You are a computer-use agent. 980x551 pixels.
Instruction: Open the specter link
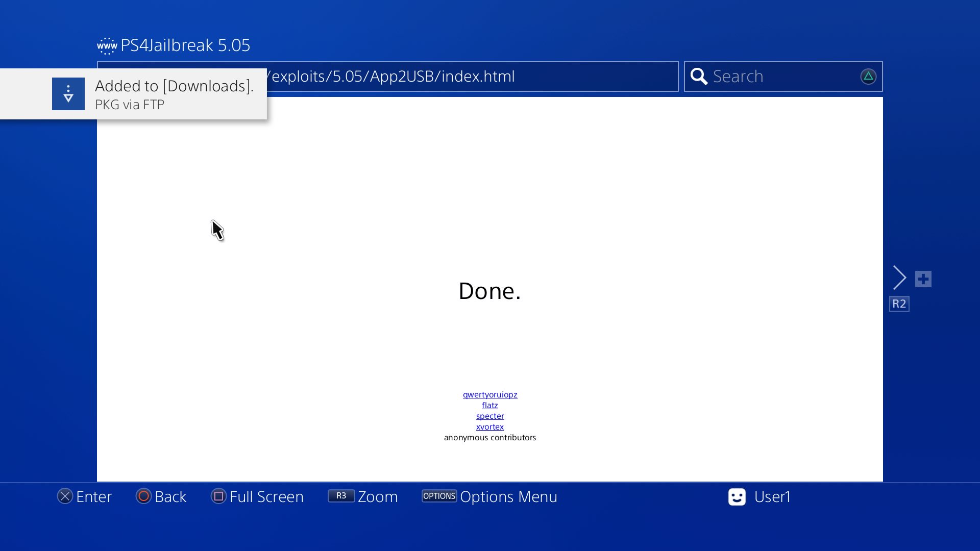click(x=490, y=416)
